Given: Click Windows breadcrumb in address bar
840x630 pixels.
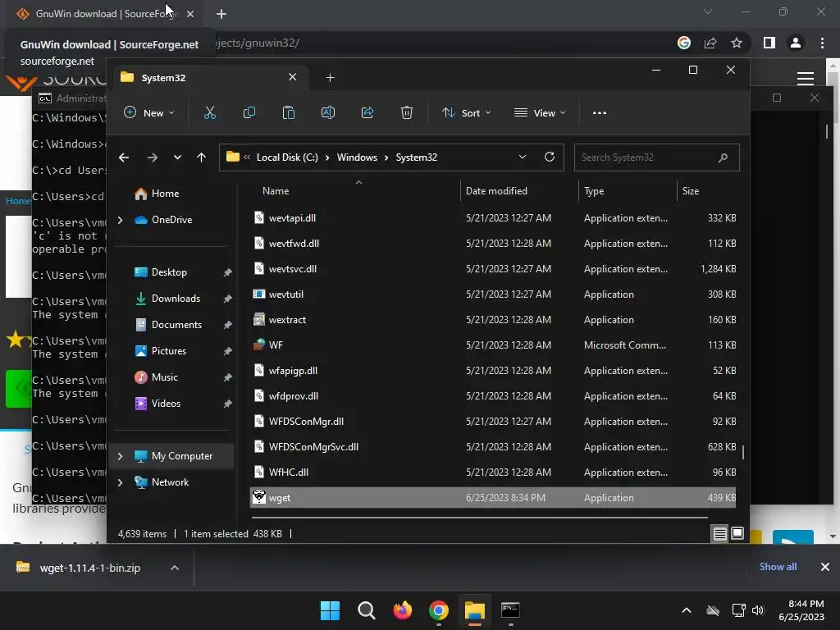Looking at the screenshot, I should 357,157.
